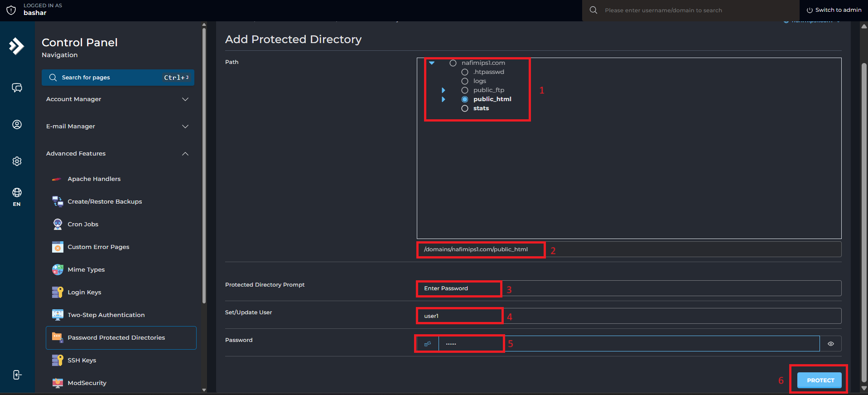The width and height of the screenshot is (868, 395).
Task: Click the logout icon in the sidebar
Action: click(17, 375)
